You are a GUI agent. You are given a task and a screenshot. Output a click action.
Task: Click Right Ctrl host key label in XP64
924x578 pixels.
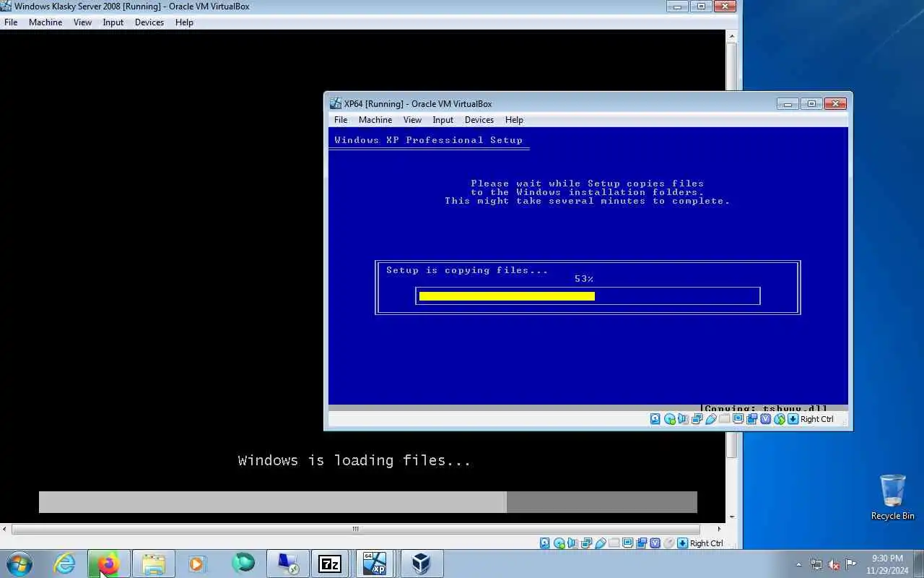click(x=816, y=419)
